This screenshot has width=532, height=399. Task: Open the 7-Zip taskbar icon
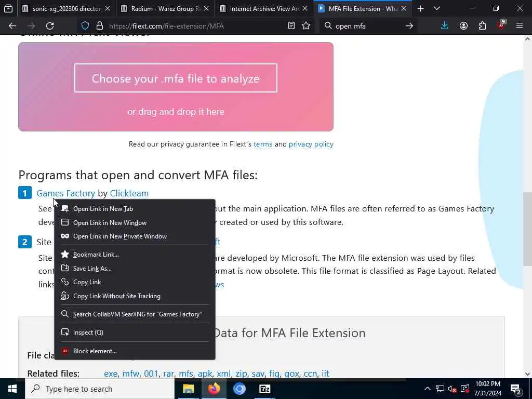coord(264,389)
